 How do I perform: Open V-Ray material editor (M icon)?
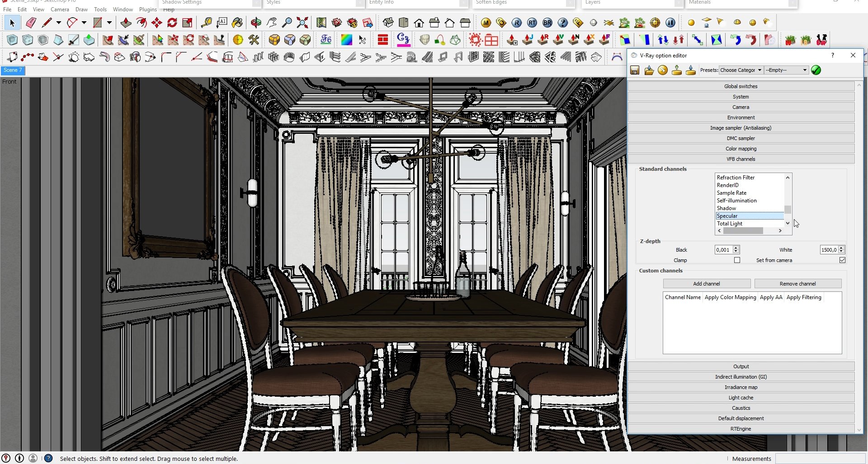pyautogui.click(x=486, y=23)
